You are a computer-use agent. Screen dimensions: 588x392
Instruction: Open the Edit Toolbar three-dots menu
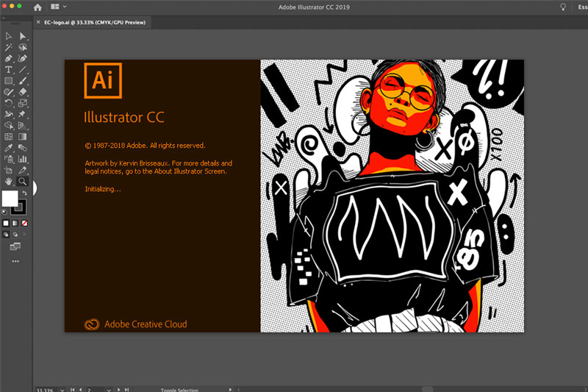point(15,261)
